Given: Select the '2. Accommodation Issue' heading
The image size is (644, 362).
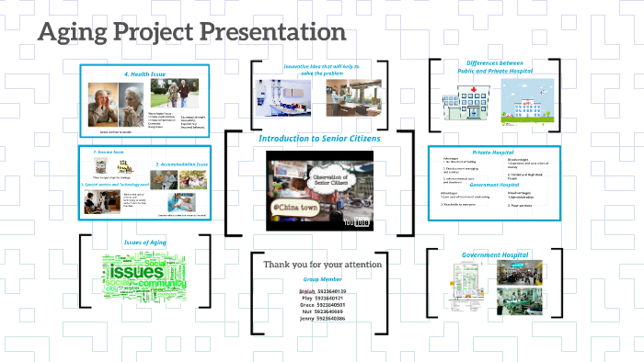Looking at the screenshot, I should point(181,164).
